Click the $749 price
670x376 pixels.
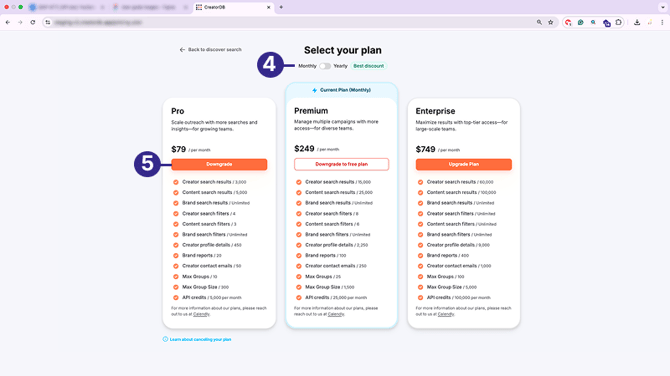[x=426, y=149]
